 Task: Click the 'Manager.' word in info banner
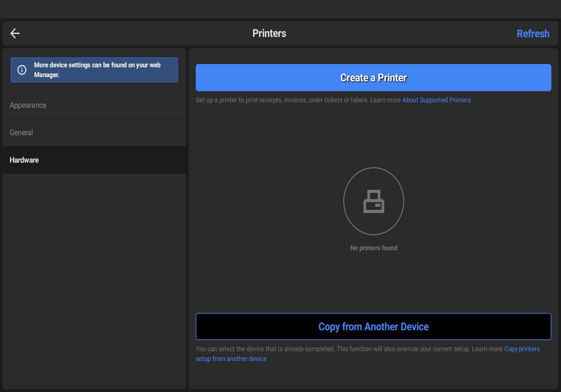[x=47, y=75]
